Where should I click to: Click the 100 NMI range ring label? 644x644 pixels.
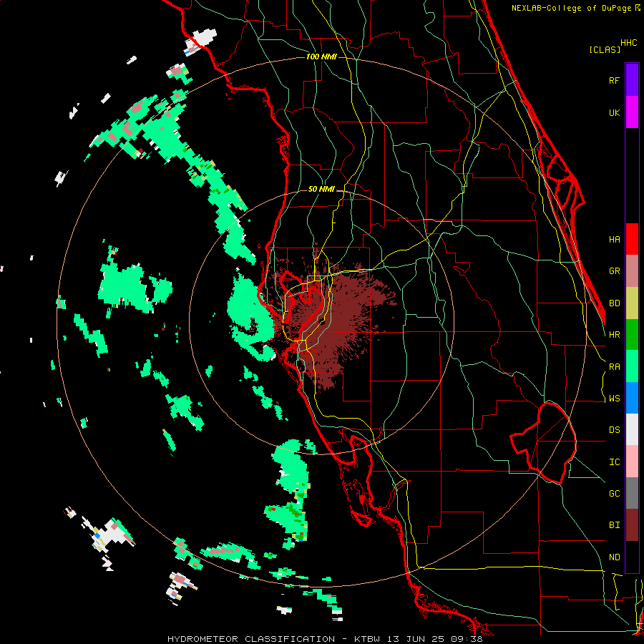pos(321,57)
